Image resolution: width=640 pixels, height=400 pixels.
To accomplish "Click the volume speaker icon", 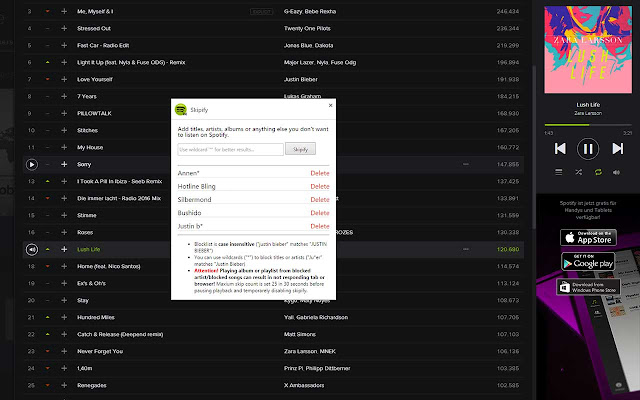I will [x=616, y=172].
